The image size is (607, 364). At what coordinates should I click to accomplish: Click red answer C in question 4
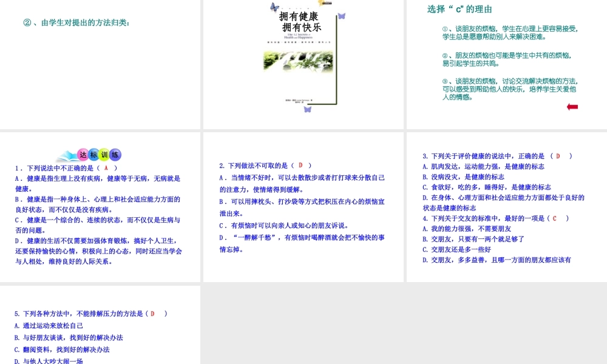click(554, 218)
